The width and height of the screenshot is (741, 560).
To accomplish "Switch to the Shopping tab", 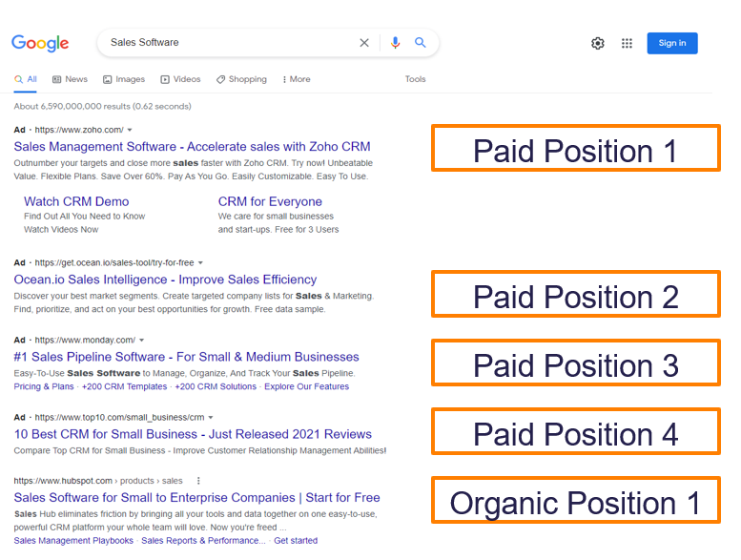I will coord(241,79).
